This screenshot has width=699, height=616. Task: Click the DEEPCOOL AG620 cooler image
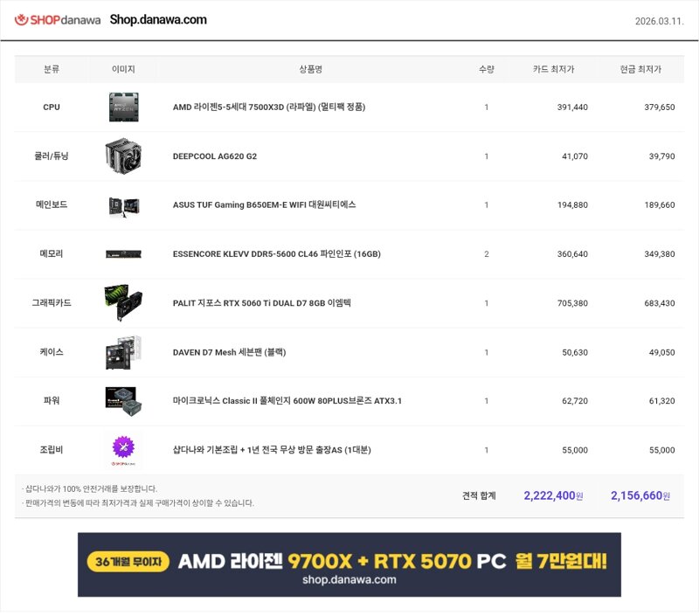[x=123, y=156]
